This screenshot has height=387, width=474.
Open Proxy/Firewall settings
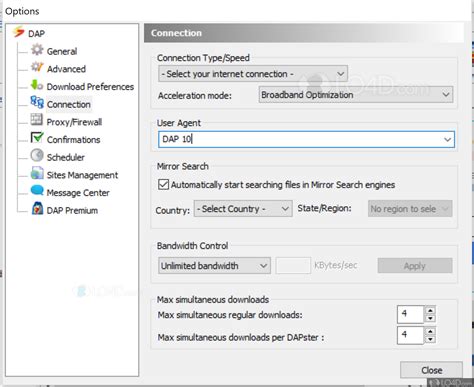74,122
